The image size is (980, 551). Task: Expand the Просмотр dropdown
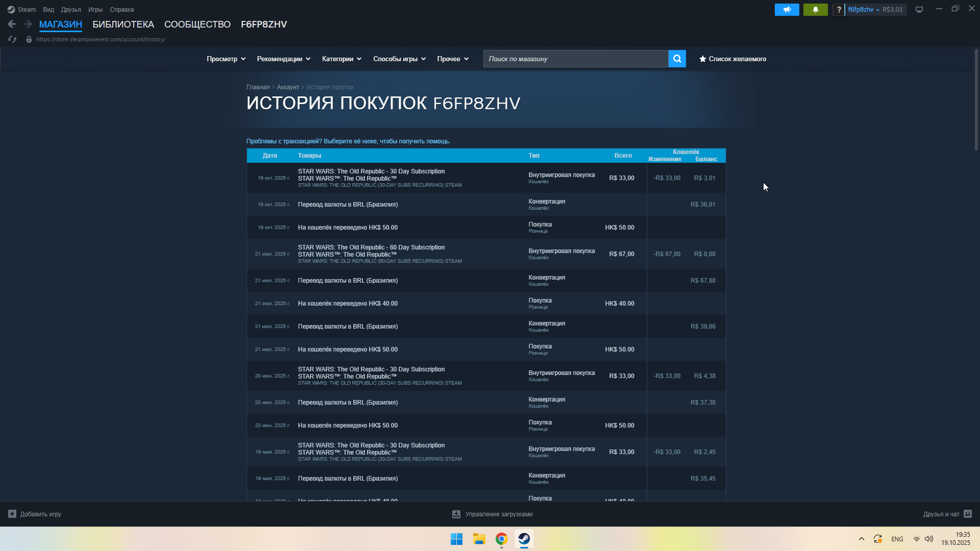pos(226,59)
